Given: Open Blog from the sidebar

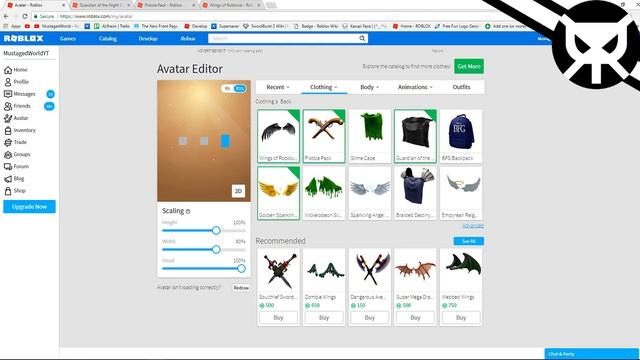Looking at the screenshot, I should 14,179.
